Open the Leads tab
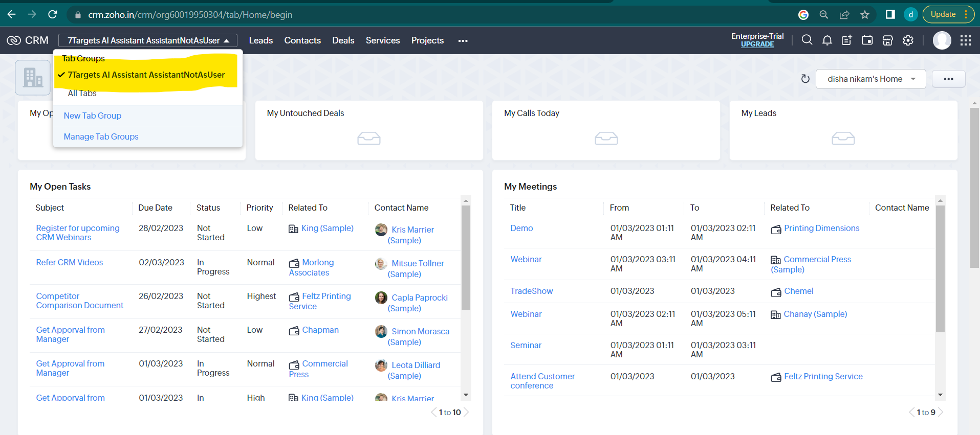Viewport: 980px width, 435px height. [260, 40]
